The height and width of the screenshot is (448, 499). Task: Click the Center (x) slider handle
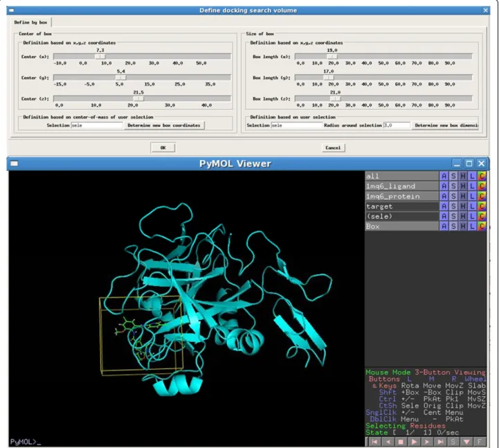pos(100,57)
